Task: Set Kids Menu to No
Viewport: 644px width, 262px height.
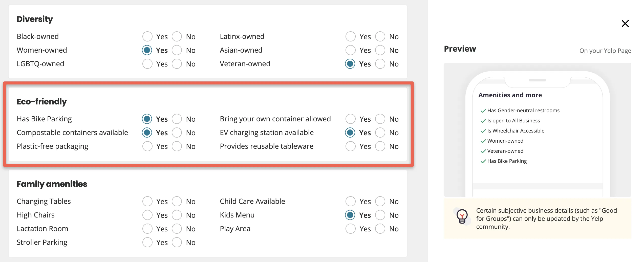Action: click(380, 215)
